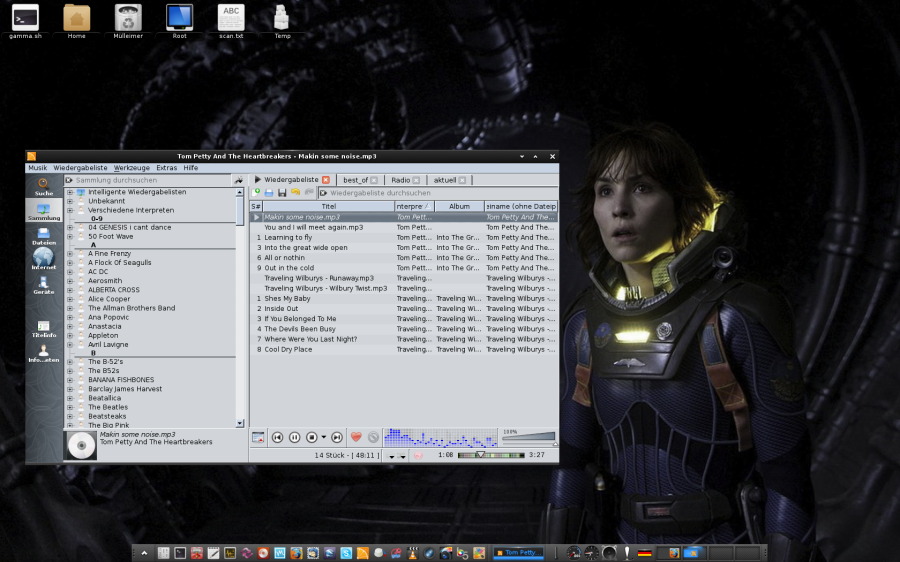
Task: Toggle the Last.fm scrobble icon in the status bar
Action: (x=418, y=455)
